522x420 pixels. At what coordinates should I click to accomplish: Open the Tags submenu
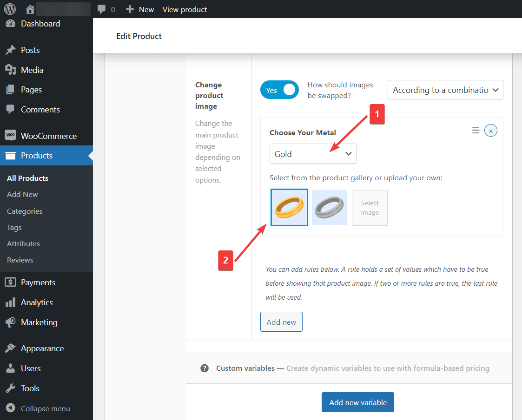coord(14,228)
